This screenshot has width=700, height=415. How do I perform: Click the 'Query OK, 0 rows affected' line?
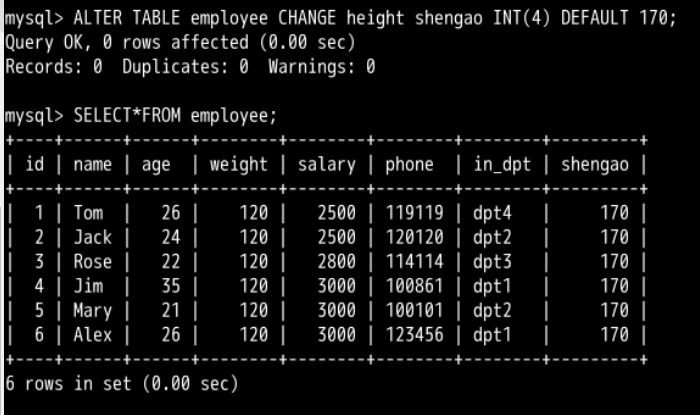[x=180, y=43]
